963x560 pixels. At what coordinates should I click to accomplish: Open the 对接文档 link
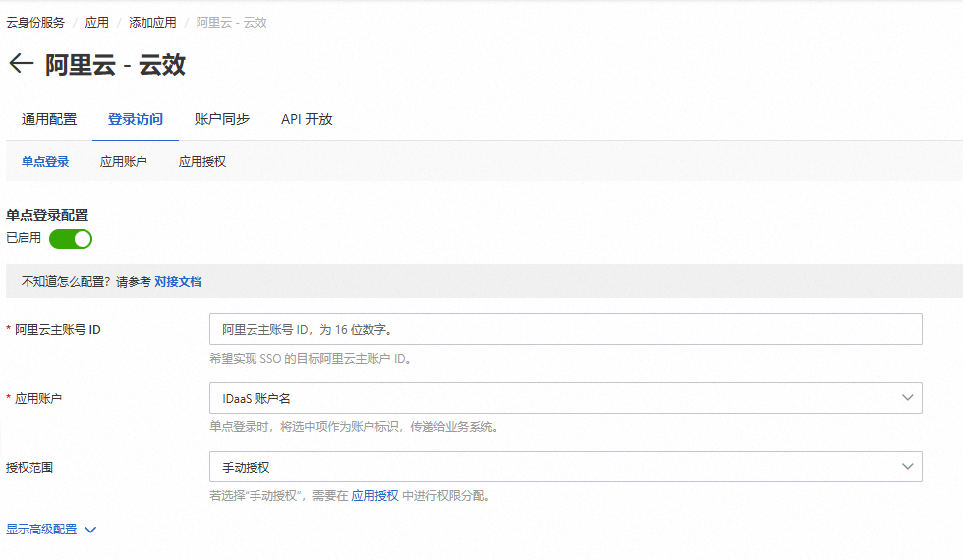(178, 281)
